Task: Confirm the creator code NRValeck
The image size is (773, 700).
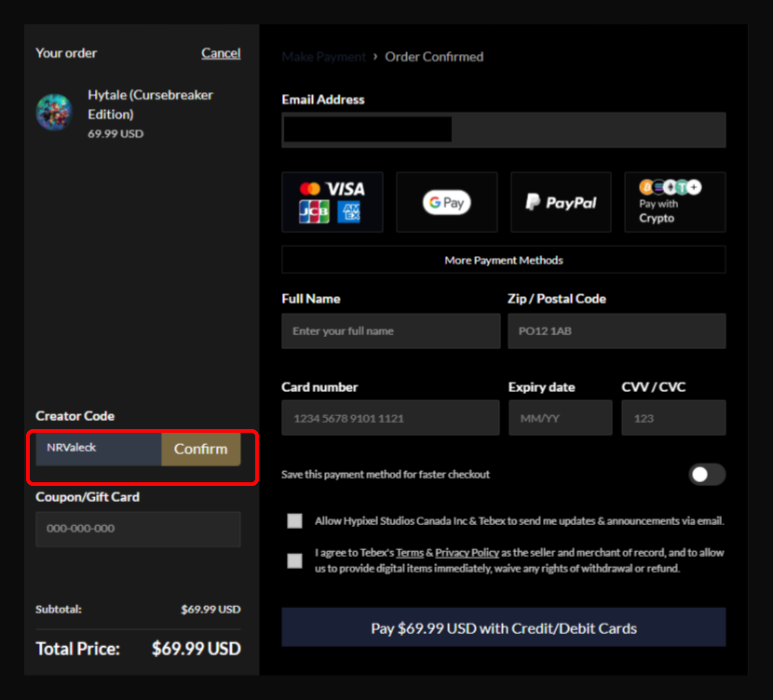Action: (200, 449)
